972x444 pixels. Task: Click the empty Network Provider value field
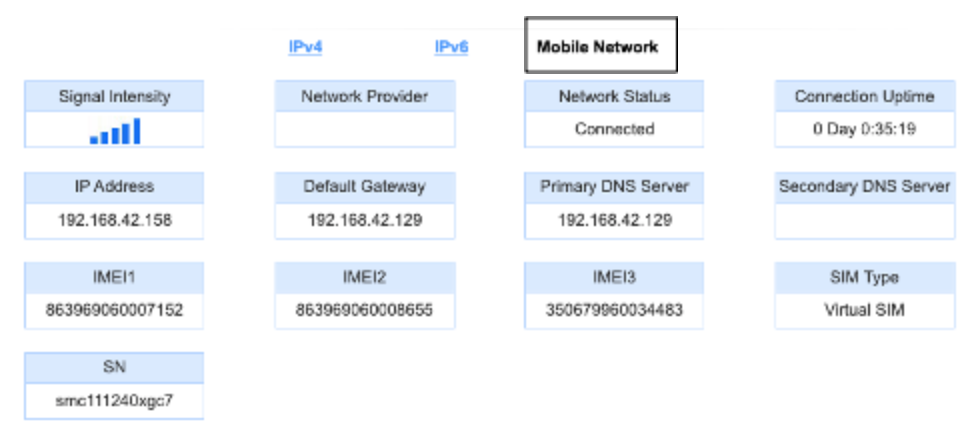pos(364,130)
